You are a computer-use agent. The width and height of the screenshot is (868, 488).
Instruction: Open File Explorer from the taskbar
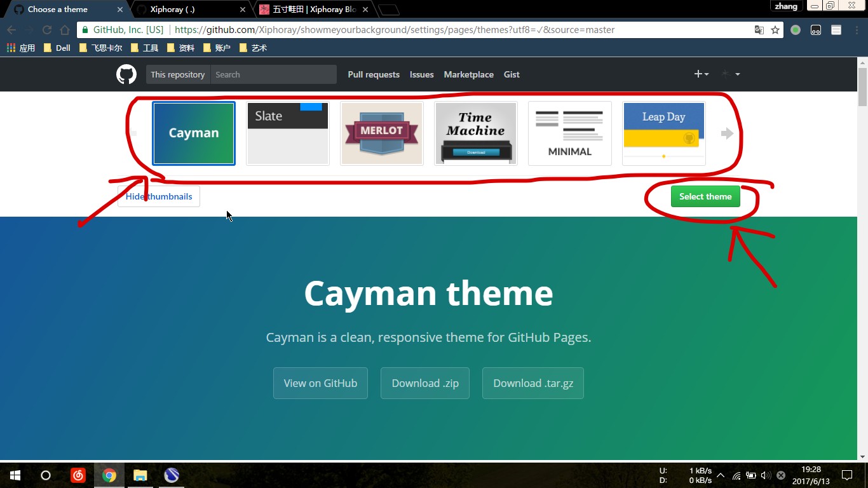point(140,475)
